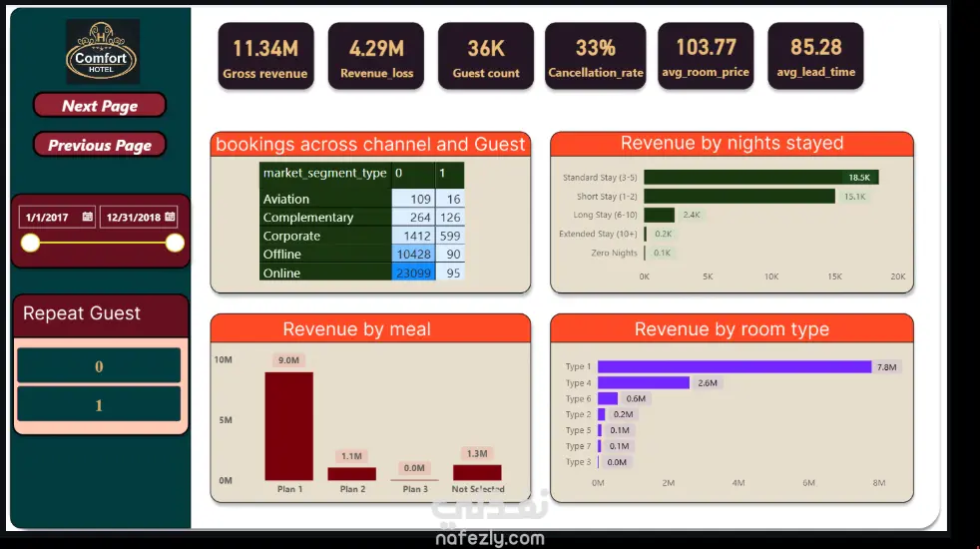This screenshot has height=549, width=980.
Task: Click the left date slider handle
Action: point(31,244)
